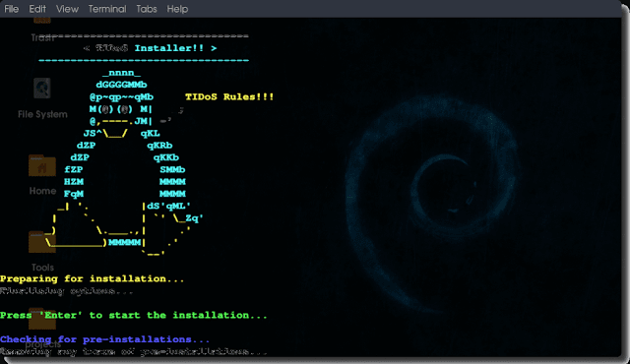Click the 'SMMb' ASCII art text

172,169
